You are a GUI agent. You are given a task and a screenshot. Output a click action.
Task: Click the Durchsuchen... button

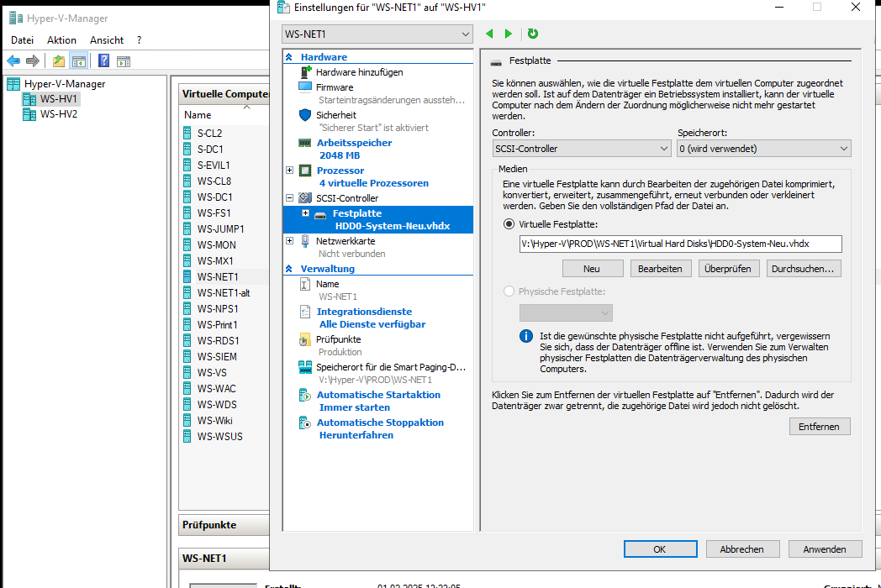[x=804, y=269]
